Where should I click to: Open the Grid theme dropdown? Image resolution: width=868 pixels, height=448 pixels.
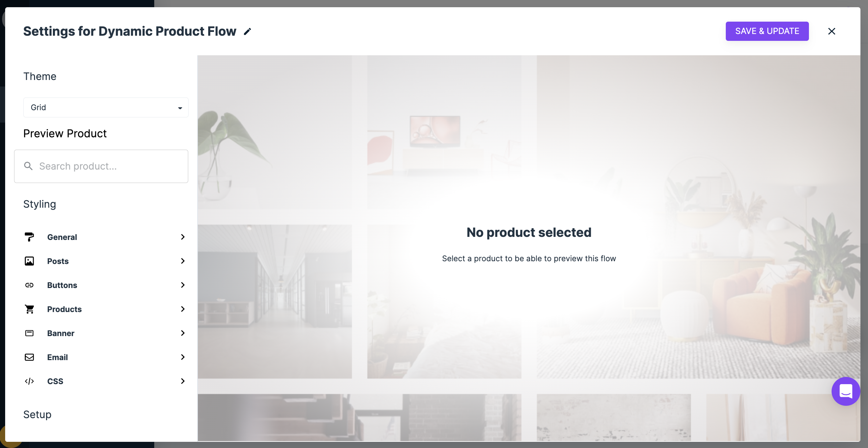pos(106,107)
